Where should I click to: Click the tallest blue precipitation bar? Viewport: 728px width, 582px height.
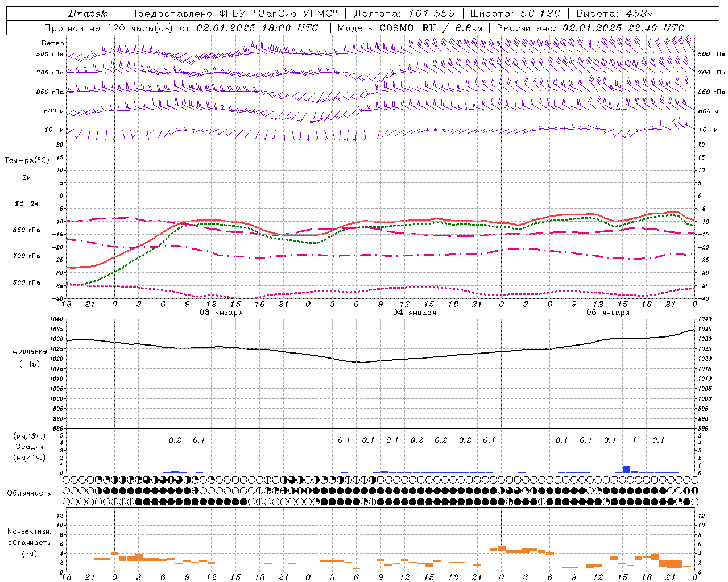point(626,469)
